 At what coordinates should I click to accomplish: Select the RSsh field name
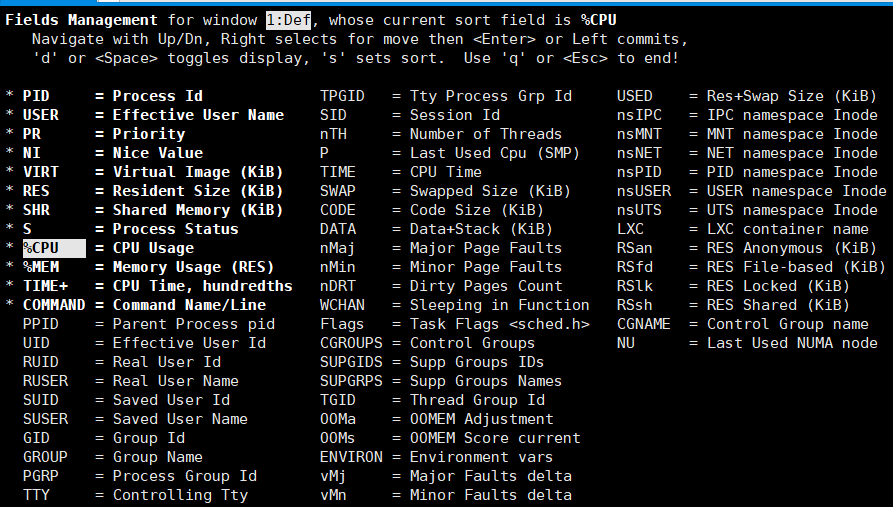pyautogui.click(x=634, y=305)
